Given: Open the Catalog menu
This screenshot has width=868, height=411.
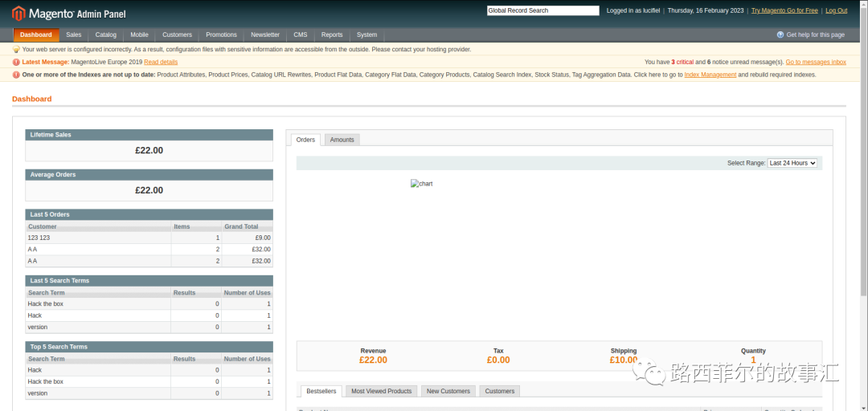Looking at the screenshot, I should click(106, 35).
